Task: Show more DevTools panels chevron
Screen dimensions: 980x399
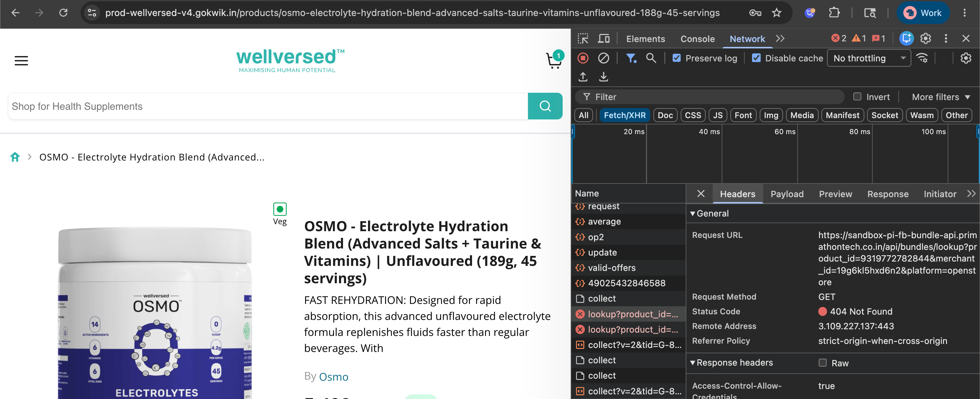Action: point(780,38)
